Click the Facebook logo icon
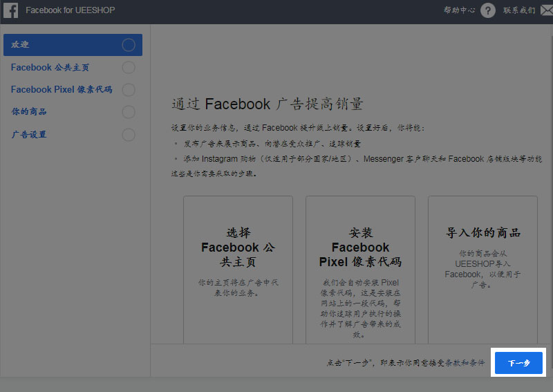Viewport: 553px width, 392px height. click(10, 10)
